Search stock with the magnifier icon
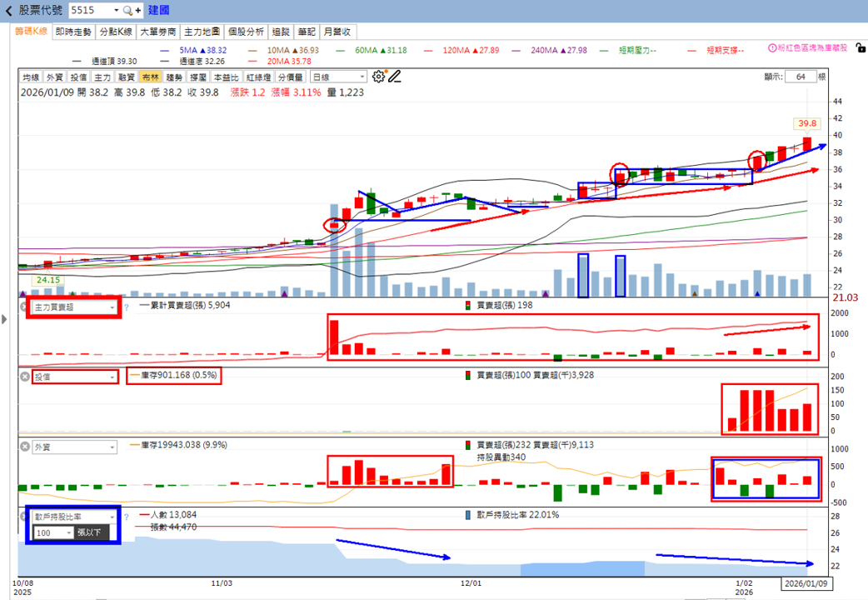The image size is (868, 600). (x=127, y=10)
